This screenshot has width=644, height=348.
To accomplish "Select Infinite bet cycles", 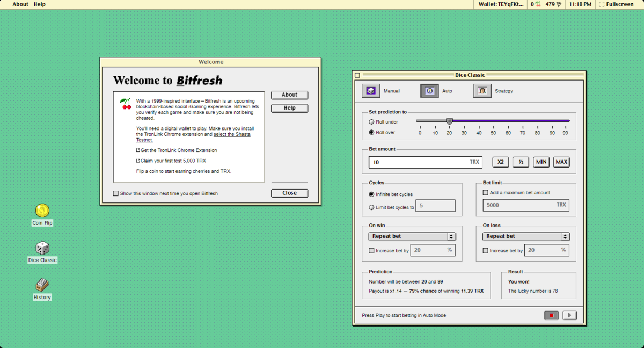I will click(372, 194).
